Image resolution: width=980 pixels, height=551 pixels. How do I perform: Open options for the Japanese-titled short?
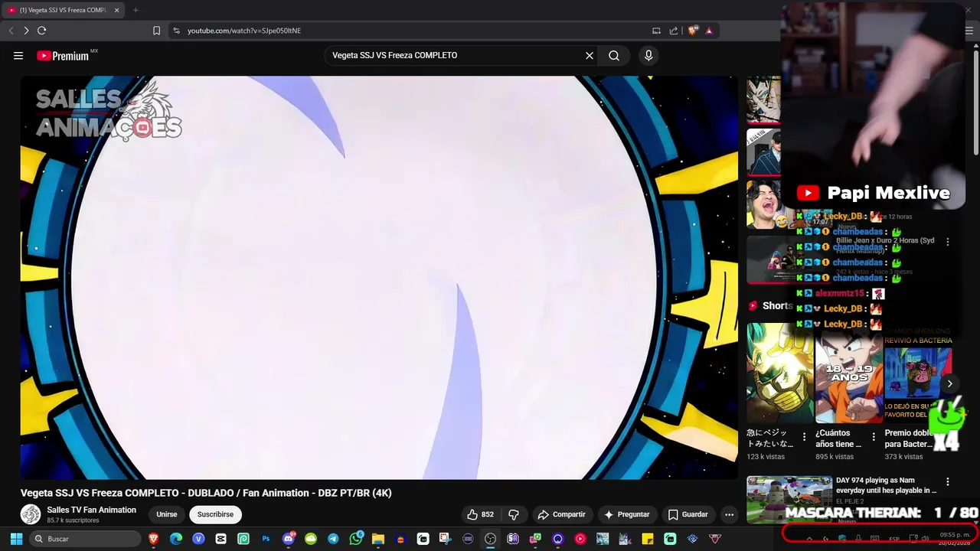click(804, 437)
